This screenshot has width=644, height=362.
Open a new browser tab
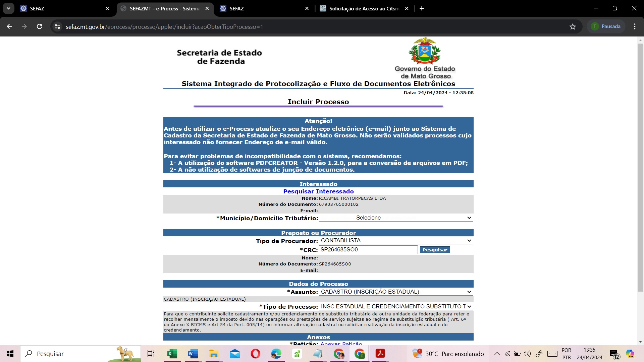(x=422, y=8)
